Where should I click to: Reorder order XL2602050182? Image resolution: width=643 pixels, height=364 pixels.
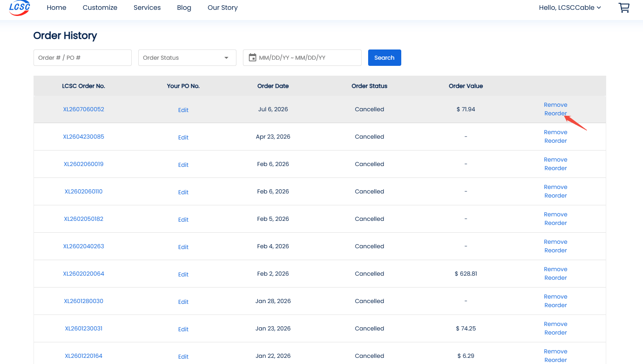[555, 223]
